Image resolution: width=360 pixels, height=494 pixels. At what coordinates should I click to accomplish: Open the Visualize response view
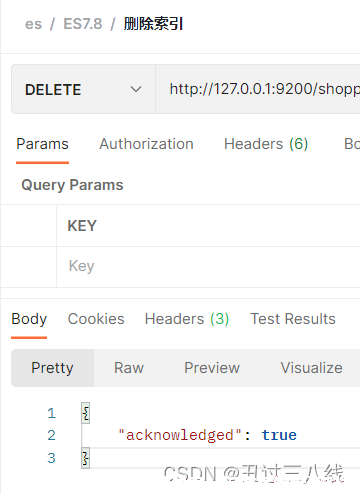pos(312,368)
